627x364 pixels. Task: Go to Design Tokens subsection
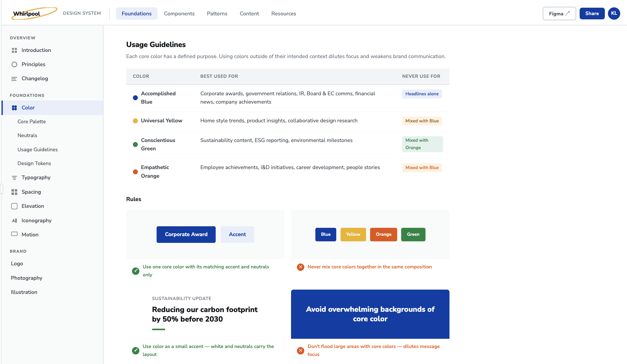pyautogui.click(x=34, y=163)
